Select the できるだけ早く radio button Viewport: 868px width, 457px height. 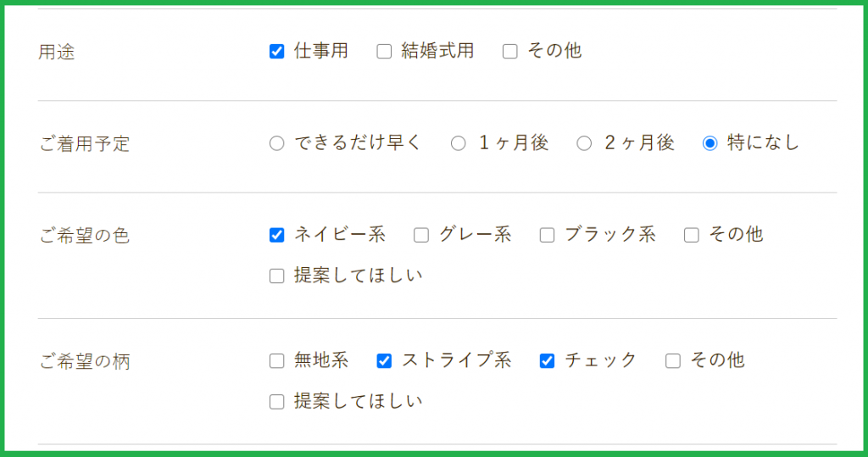point(276,143)
